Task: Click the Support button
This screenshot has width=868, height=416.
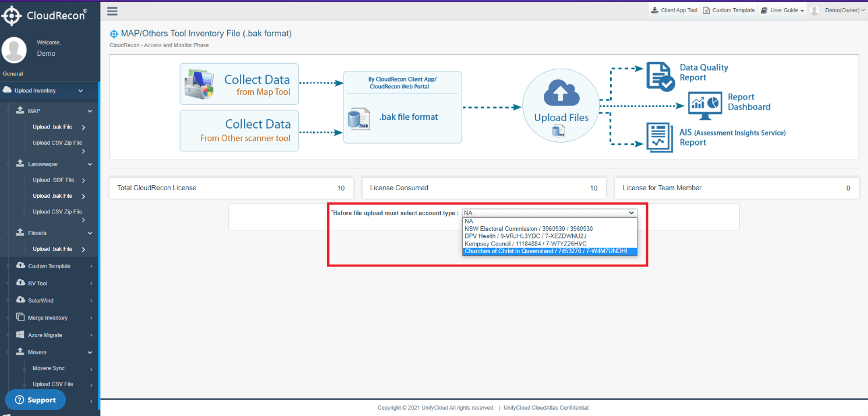Action: [x=36, y=400]
